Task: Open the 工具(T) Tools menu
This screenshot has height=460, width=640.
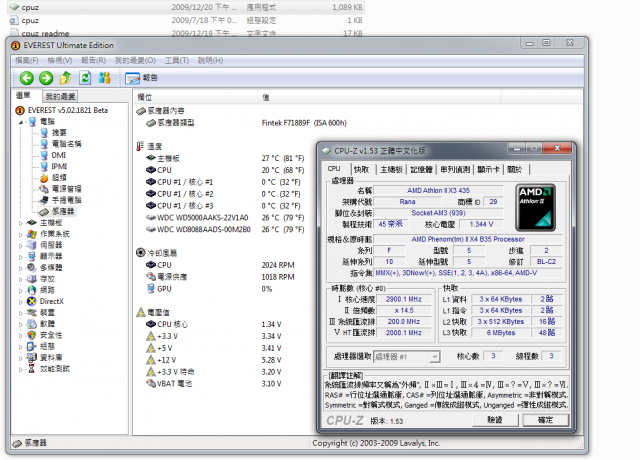Action: pos(177,60)
